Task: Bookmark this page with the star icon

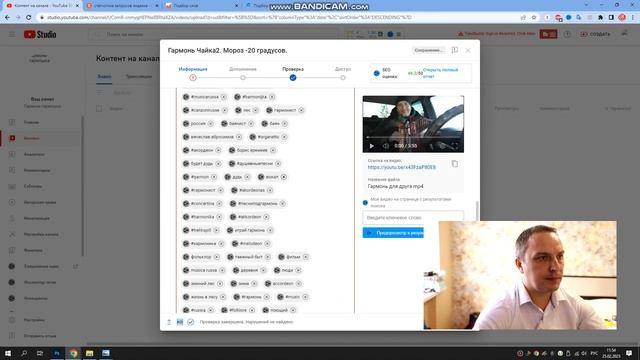Action: 533,18
